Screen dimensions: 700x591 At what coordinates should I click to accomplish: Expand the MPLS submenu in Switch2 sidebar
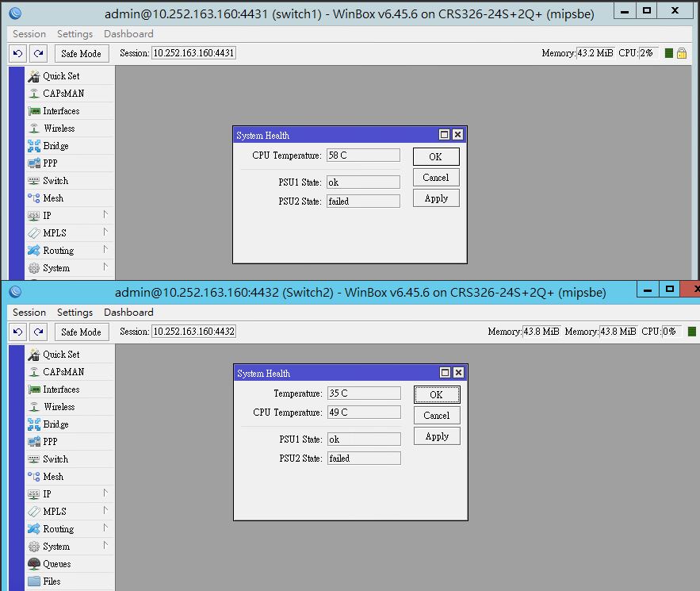point(70,511)
